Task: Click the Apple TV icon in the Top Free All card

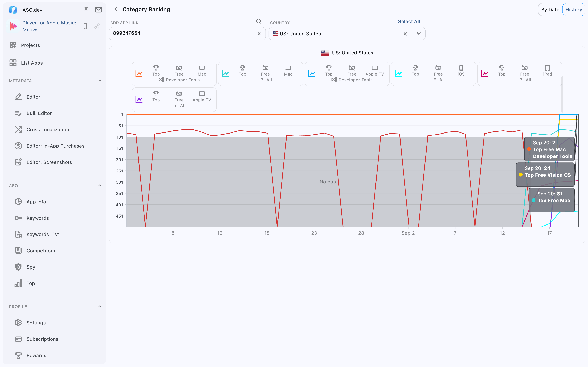Action: click(x=202, y=94)
